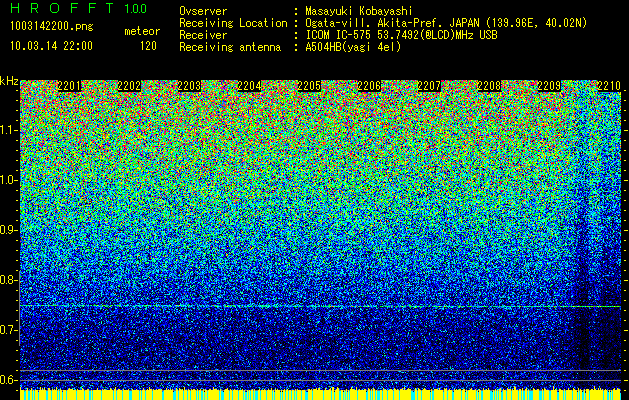This screenshot has height=400, width=629.
Task: Select antenna value A504HB(yagi 4el)
Action: (x=353, y=47)
